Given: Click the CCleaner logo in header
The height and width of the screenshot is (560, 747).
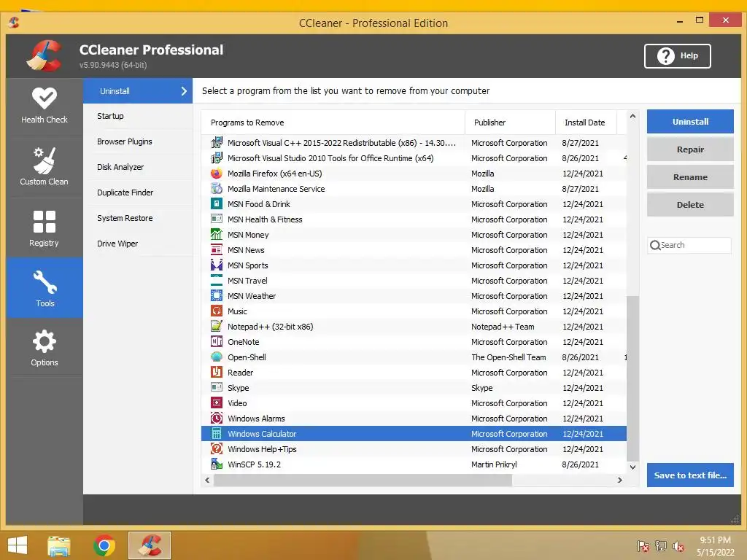Looking at the screenshot, I should click(44, 55).
